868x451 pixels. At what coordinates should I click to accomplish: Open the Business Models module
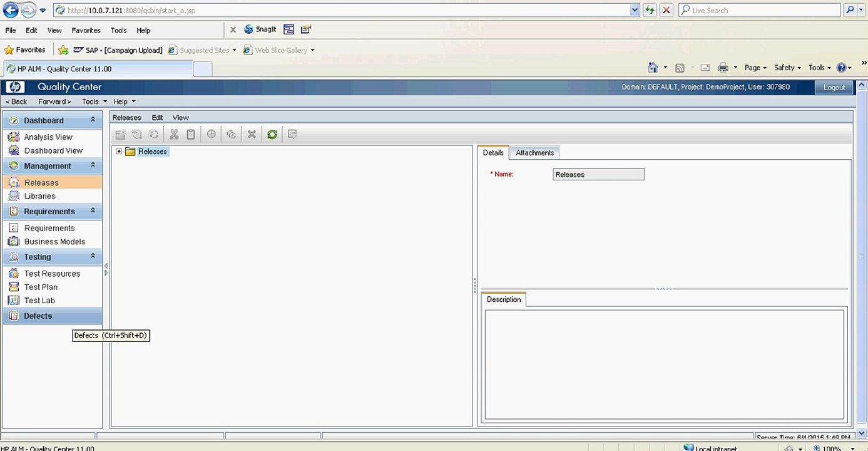(x=54, y=242)
